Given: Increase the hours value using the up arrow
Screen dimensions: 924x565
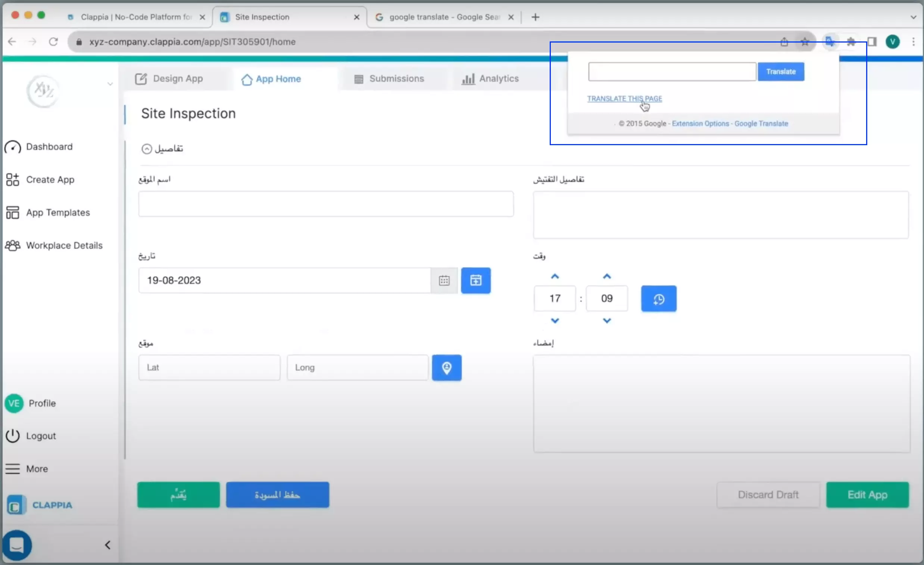Looking at the screenshot, I should tap(555, 276).
